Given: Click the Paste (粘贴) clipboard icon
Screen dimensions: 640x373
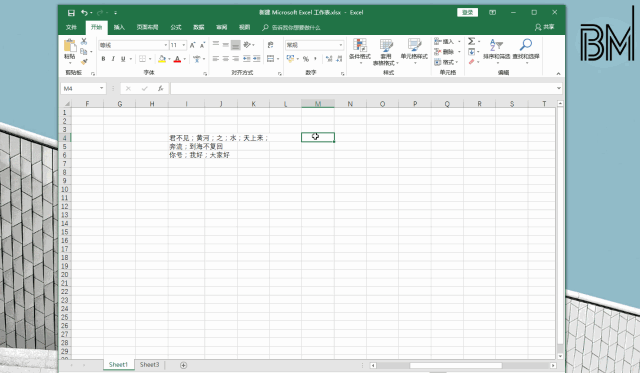Looking at the screenshot, I should (x=70, y=45).
